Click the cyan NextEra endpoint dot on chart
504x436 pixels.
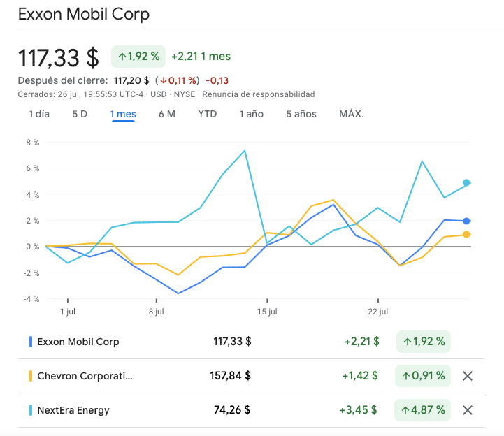(466, 182)
